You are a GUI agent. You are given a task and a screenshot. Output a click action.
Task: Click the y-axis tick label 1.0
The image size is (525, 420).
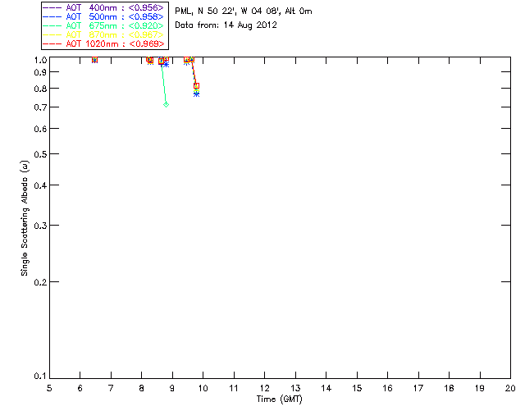coord(40,60)
